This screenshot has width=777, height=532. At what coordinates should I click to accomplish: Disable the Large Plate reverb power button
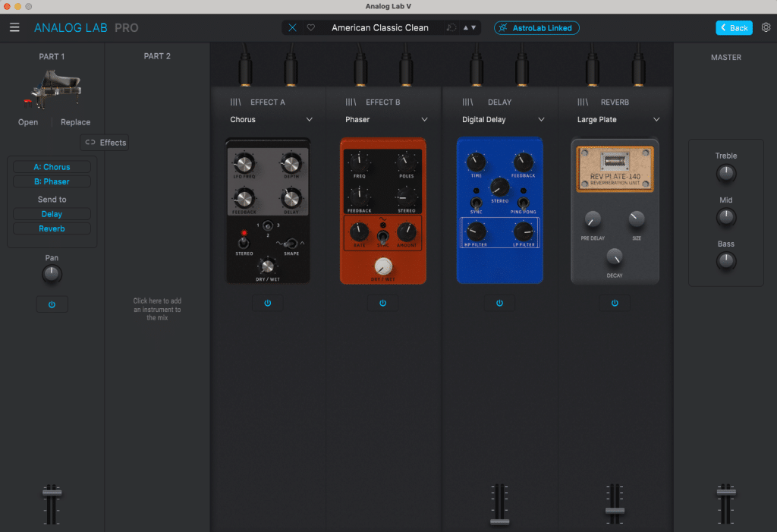(615, 303)
